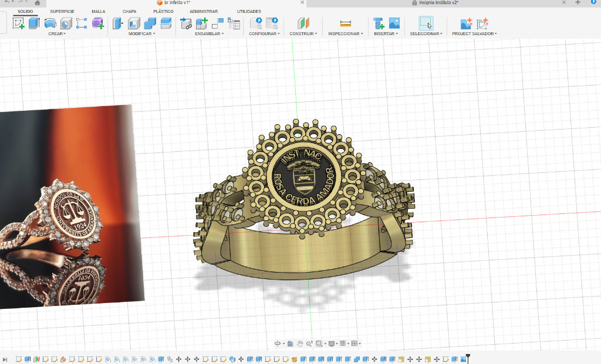Click the Undo arrow

(x=7, y=2)
